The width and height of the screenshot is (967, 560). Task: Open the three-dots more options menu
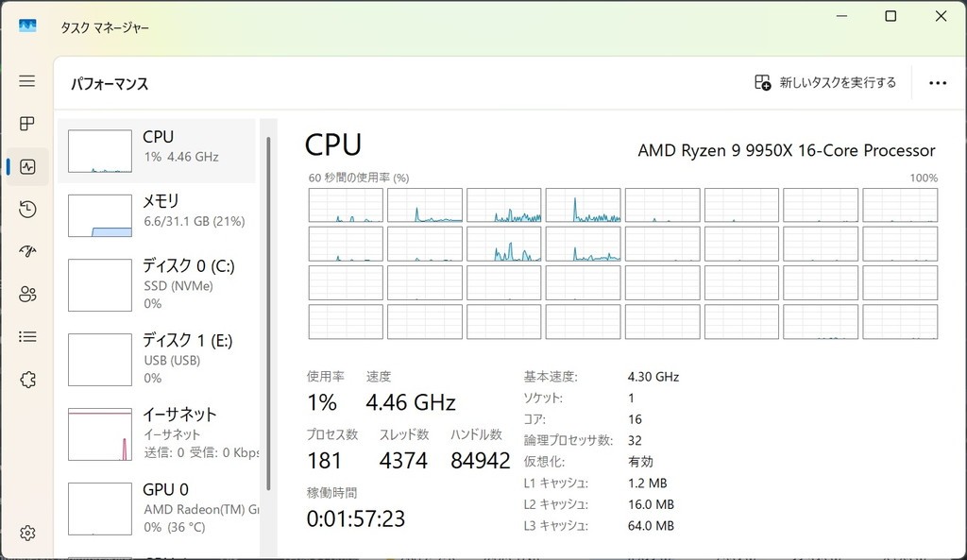[937, 83]
